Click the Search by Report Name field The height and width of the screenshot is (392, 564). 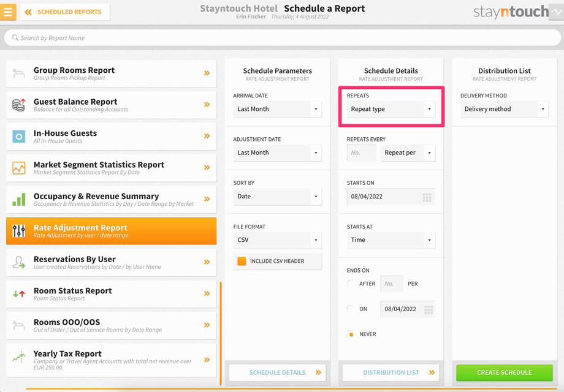[283, 38]
